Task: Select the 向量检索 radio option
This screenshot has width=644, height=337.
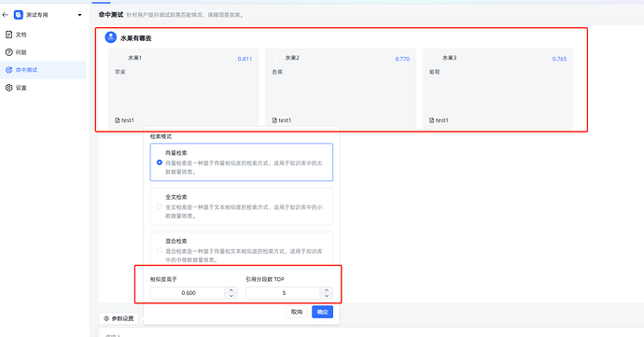Action: click(160, 162)
